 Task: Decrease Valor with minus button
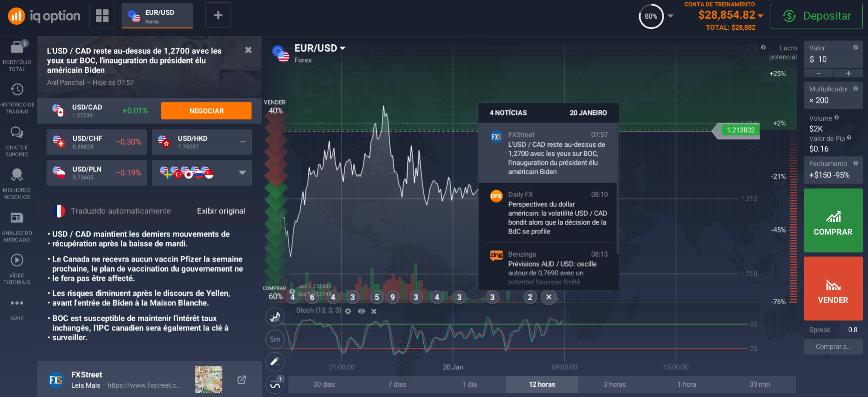click(x=819, y=73)
